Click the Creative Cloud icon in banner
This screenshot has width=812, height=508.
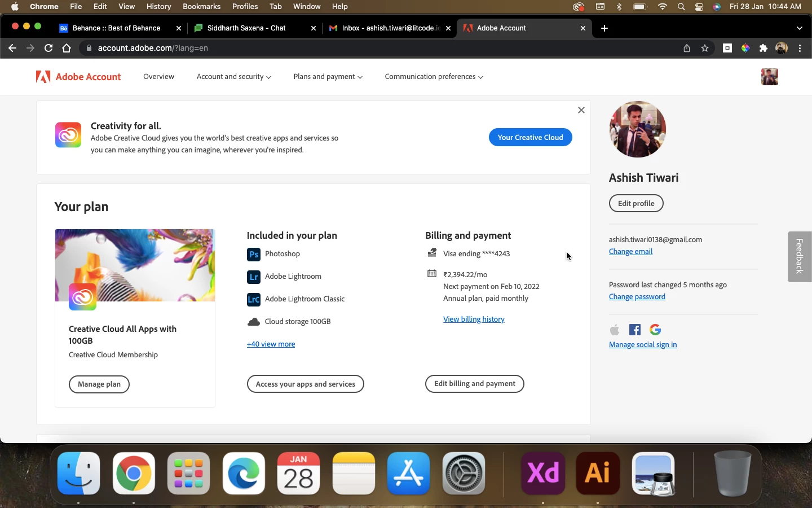(68, 135)
